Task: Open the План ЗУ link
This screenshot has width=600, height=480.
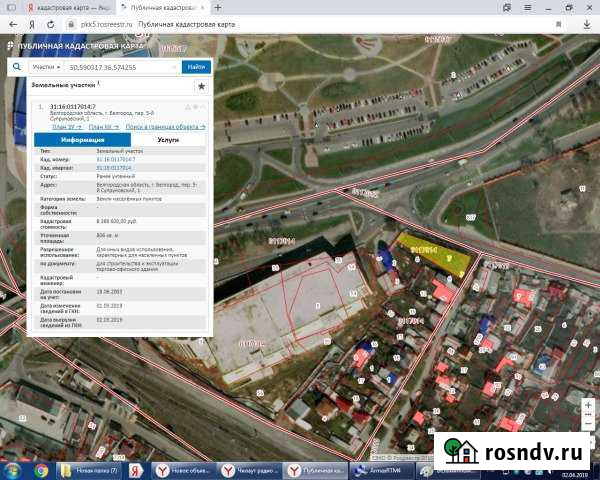Action: coord(66,127)
